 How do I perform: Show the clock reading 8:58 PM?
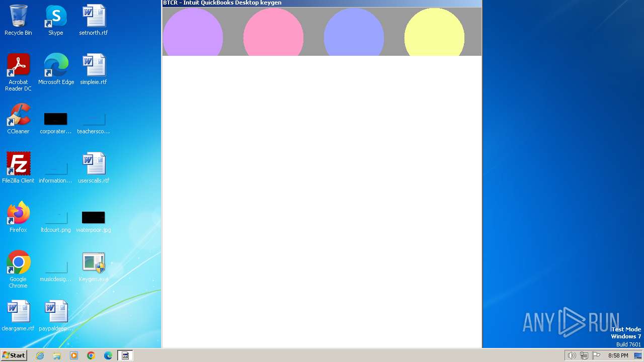click(x=618, y=355)
